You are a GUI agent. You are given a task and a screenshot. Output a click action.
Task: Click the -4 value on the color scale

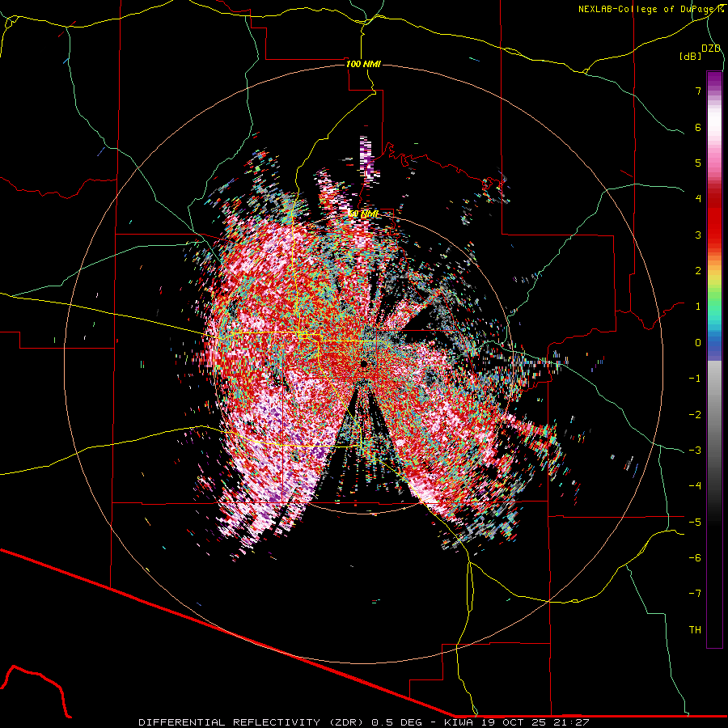pyautogui.click(x=695, y=486)
